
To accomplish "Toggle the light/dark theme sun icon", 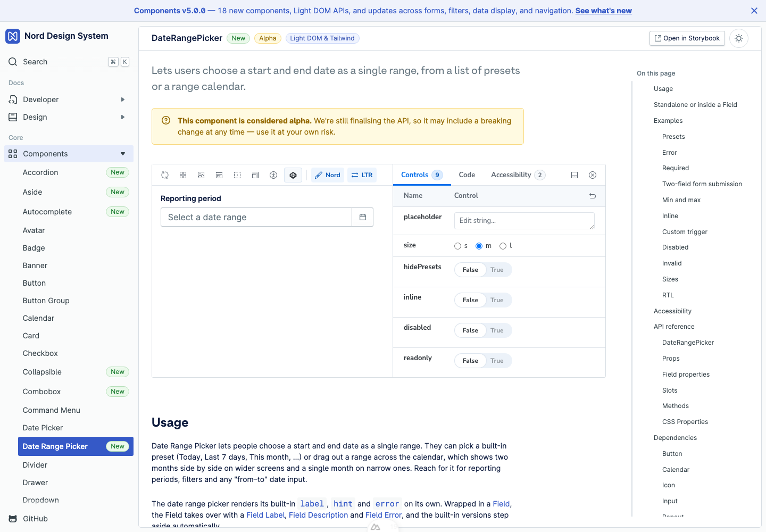I will [739, 38].
